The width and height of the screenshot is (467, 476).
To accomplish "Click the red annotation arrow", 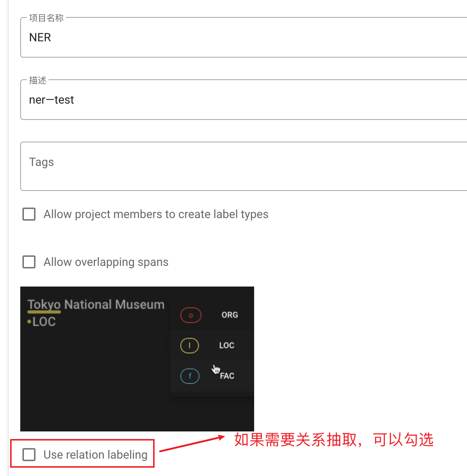I will 192,444.
